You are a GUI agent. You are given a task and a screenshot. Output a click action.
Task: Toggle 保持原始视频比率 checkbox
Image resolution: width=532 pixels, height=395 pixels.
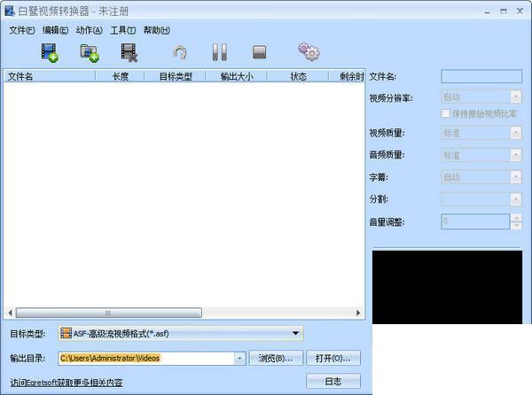(445, 113)
